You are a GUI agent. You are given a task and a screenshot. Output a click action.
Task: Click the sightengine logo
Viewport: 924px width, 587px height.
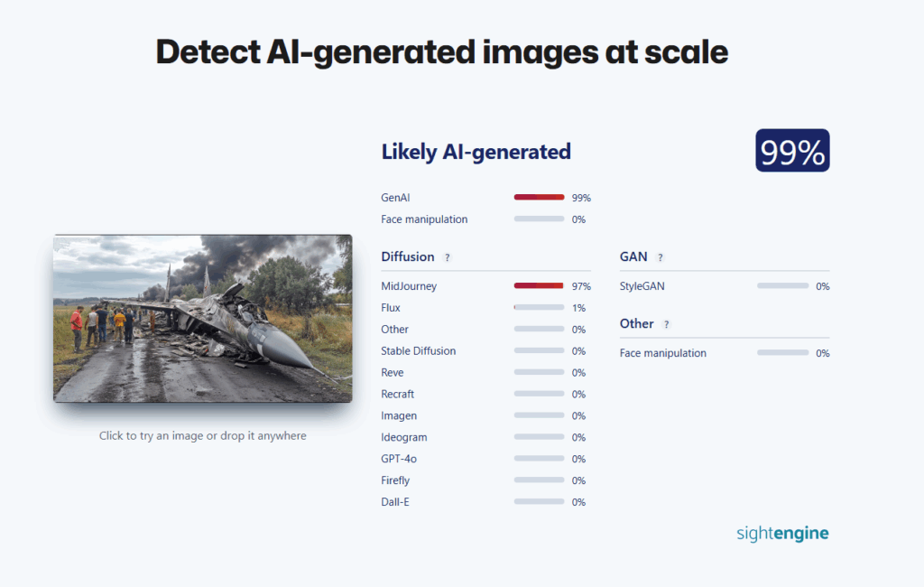[781, 533]
